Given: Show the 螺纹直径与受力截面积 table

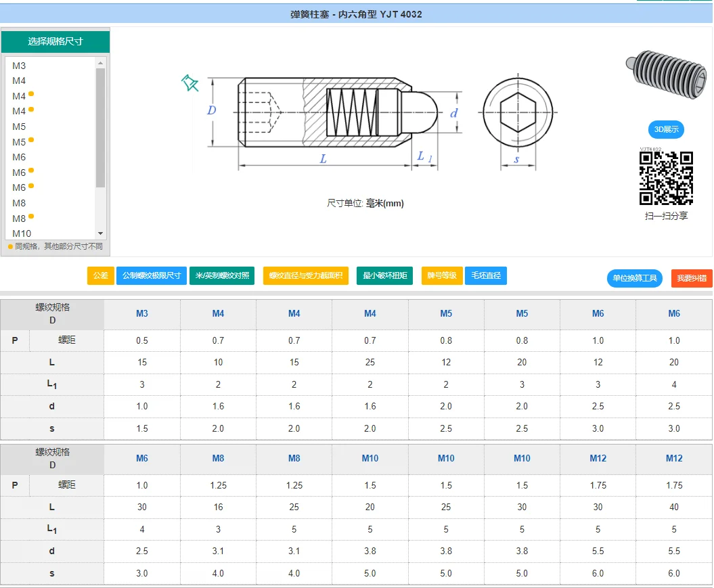Looking at the screenshot, I should point(305,276).
